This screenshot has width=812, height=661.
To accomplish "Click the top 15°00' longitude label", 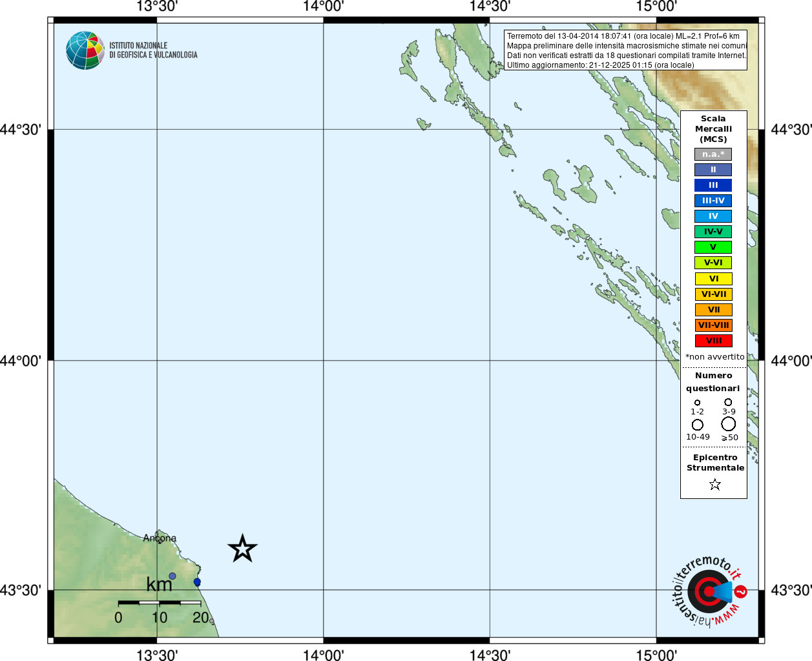I will click(x=656, y=6).
